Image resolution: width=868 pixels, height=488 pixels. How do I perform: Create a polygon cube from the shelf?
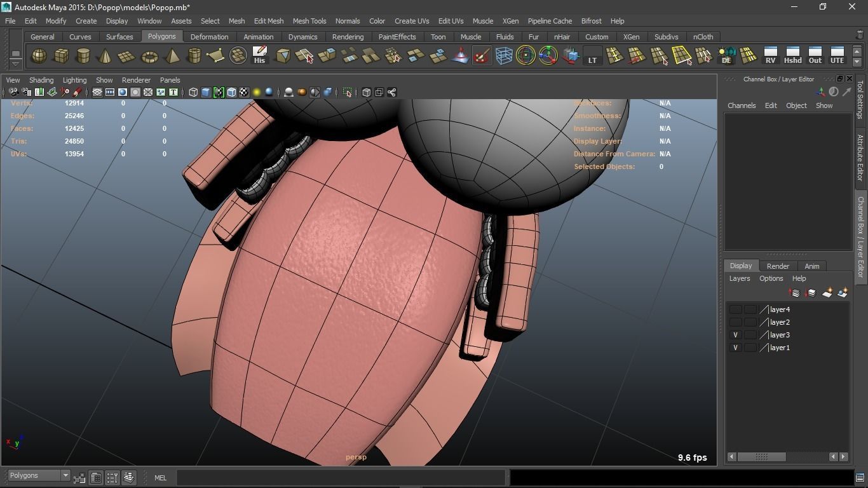[x=61, y=57]
